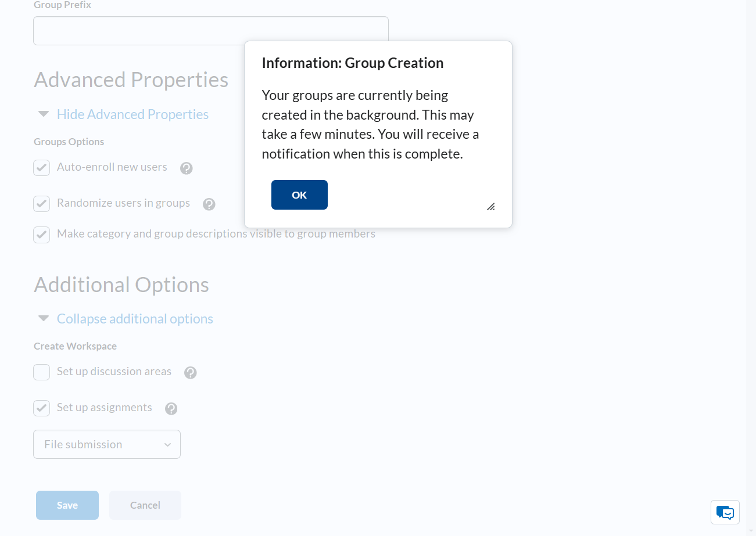Open help icon beside Set up assignments

(171, 409)
